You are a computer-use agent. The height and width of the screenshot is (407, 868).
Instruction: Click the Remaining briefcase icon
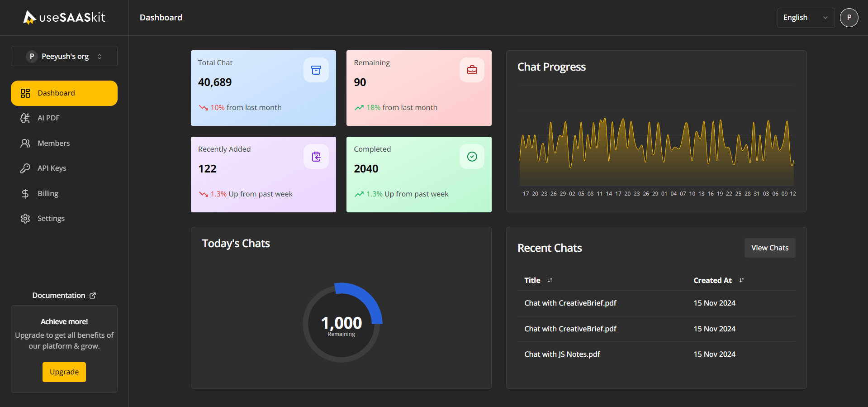tap(472, 70)
